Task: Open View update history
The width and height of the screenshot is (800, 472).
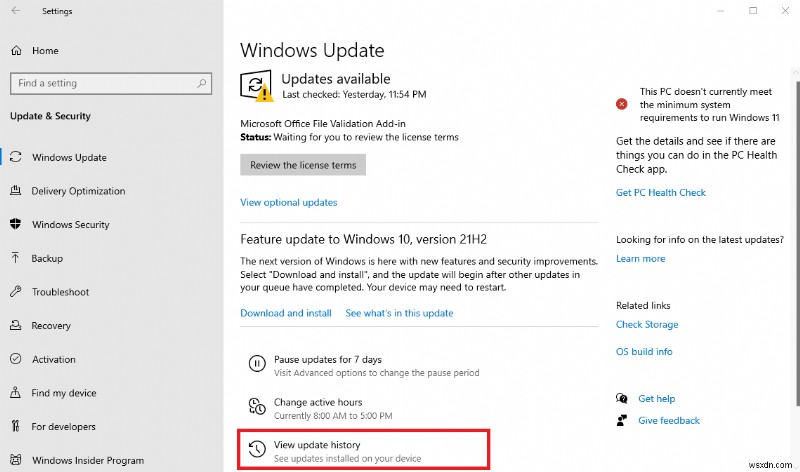Action: (x=317, y=445)
